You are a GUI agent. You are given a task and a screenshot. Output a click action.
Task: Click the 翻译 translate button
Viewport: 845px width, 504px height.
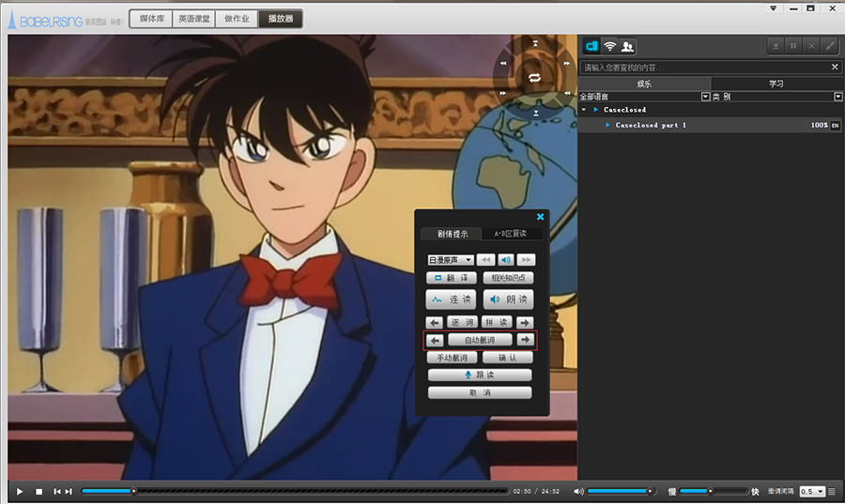[x=451, y=278]
